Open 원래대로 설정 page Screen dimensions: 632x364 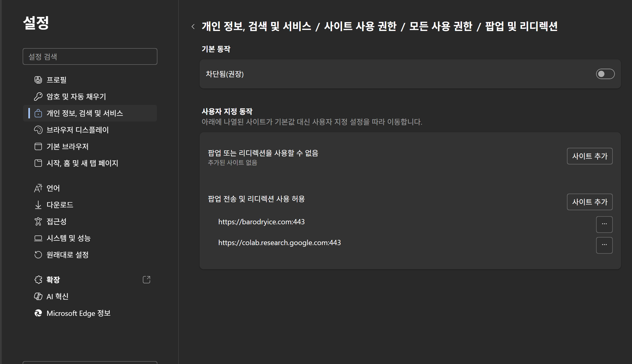[90, 255]
